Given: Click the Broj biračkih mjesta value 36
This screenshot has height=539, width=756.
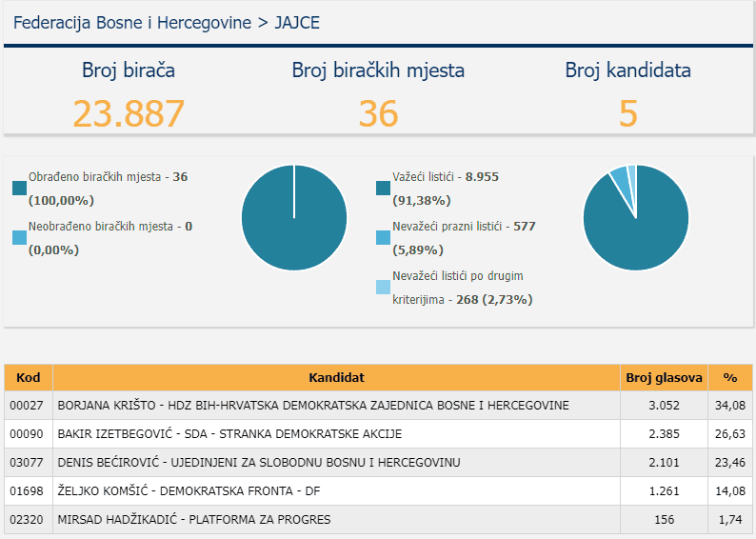Looking at the screenshot, I should click(378, 113).
